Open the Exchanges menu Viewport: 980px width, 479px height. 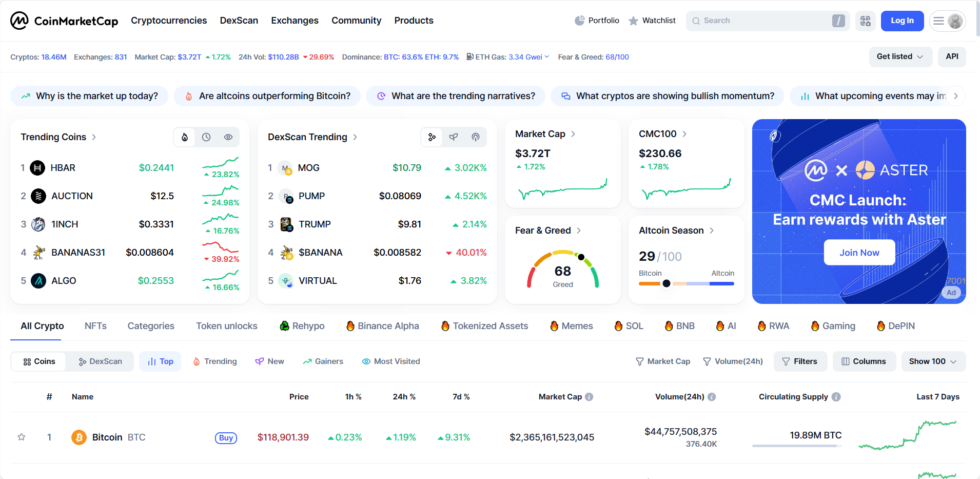(x=295, y=21)
